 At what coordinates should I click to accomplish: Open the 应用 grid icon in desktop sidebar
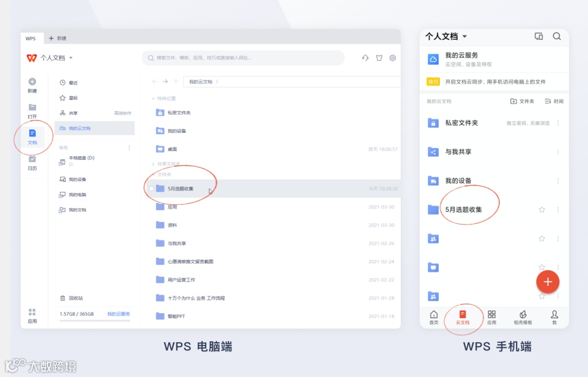tap(32, 312)
